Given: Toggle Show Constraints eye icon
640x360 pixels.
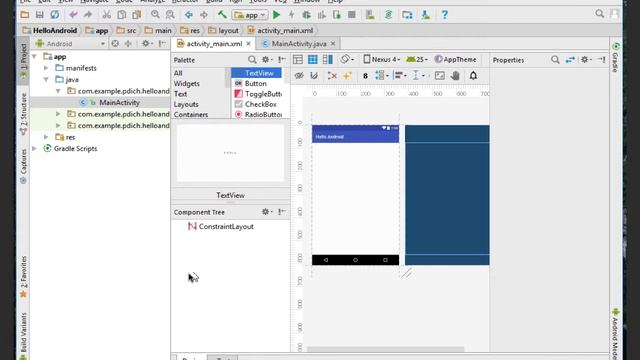Looking at the screenshot, I should pos(299,76).
